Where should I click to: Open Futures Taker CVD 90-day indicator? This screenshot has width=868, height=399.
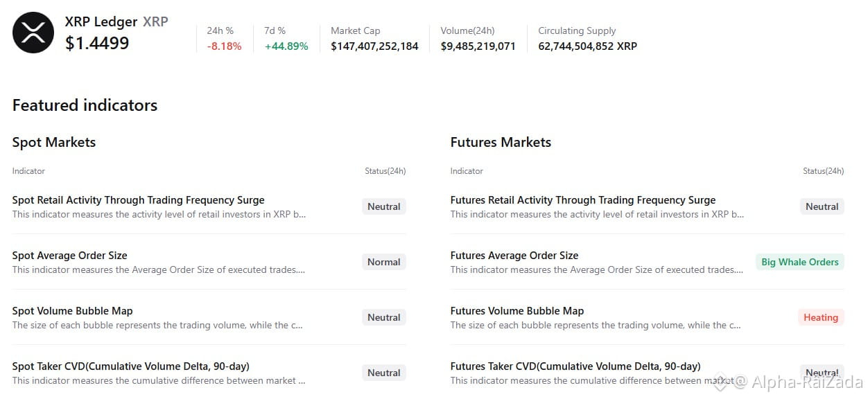coord(575,366)
